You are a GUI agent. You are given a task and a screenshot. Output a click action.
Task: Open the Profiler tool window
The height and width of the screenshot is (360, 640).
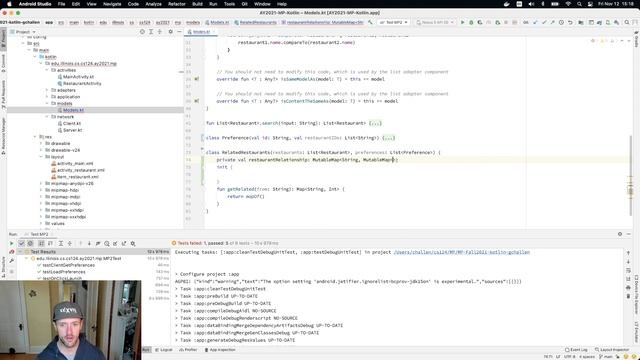188,350
